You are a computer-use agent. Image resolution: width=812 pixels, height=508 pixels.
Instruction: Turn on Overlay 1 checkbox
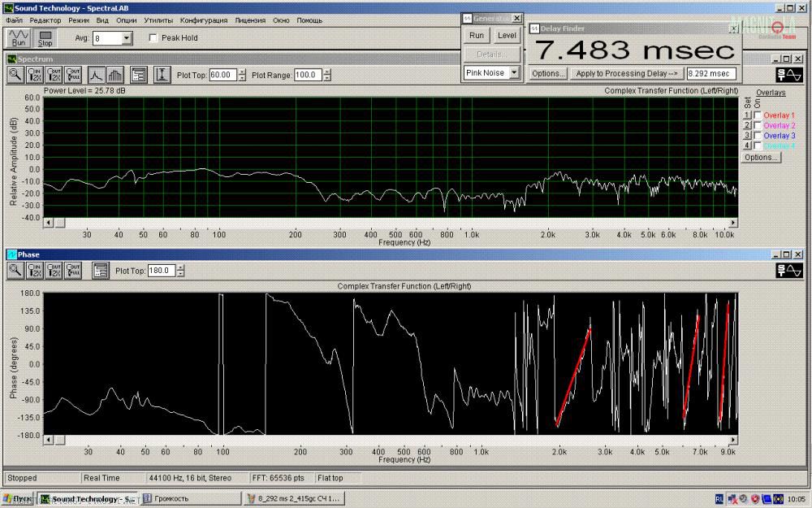point(758,115)
